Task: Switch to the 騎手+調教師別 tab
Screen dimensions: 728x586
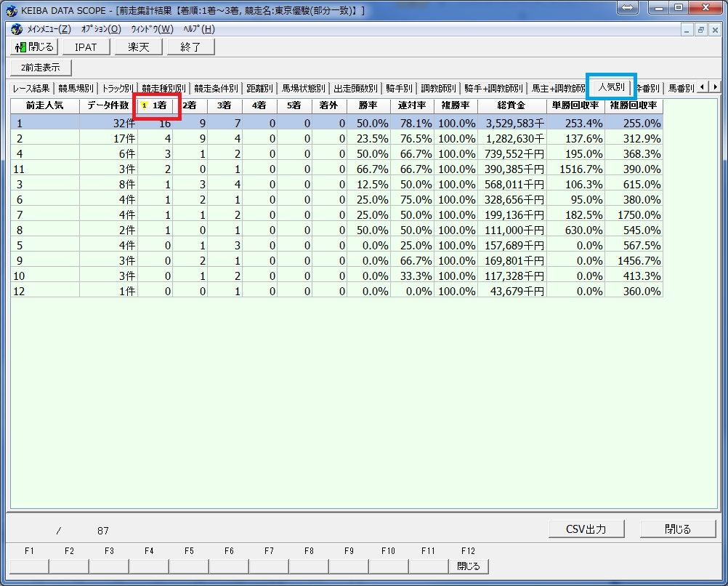Action: (x=493, y=88)
